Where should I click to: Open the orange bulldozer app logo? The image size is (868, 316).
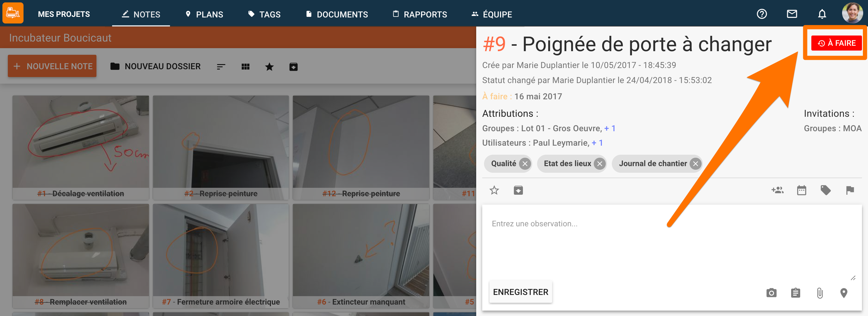tap(13, 13)
